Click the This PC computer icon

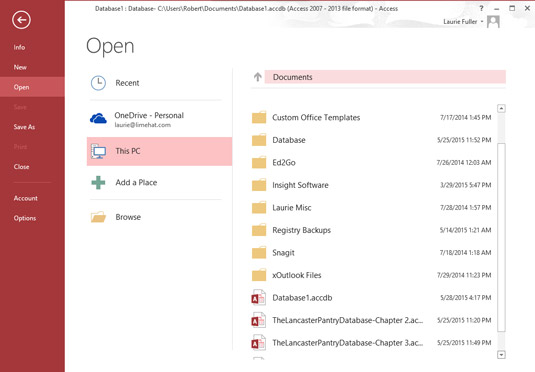tap(98, 151)
